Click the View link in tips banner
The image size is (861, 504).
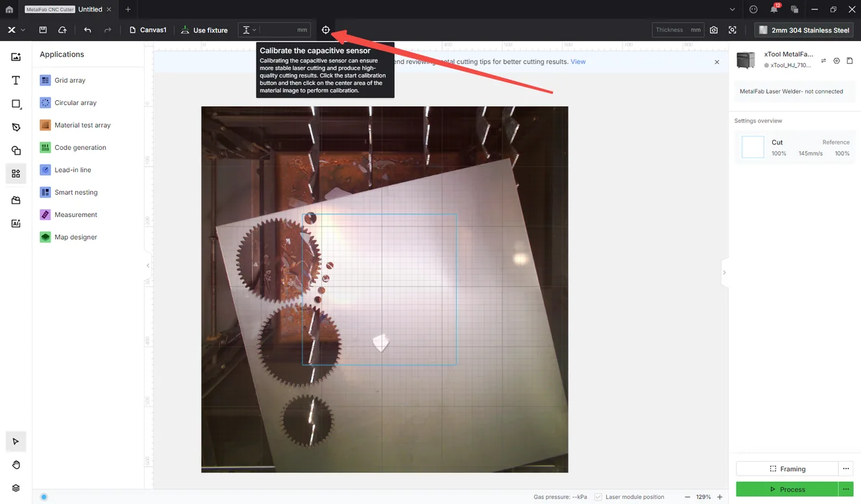point(578,61)
